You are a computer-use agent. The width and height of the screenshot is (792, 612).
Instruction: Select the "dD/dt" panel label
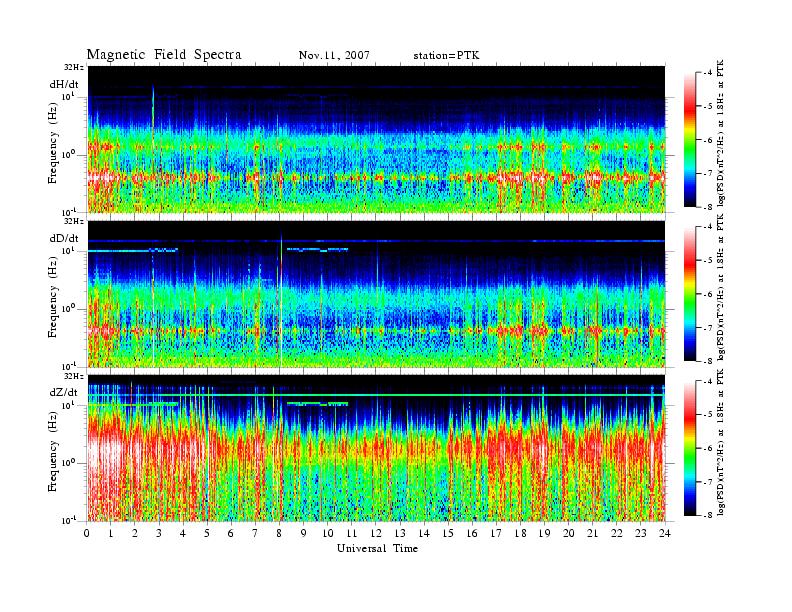pos(64,238)
